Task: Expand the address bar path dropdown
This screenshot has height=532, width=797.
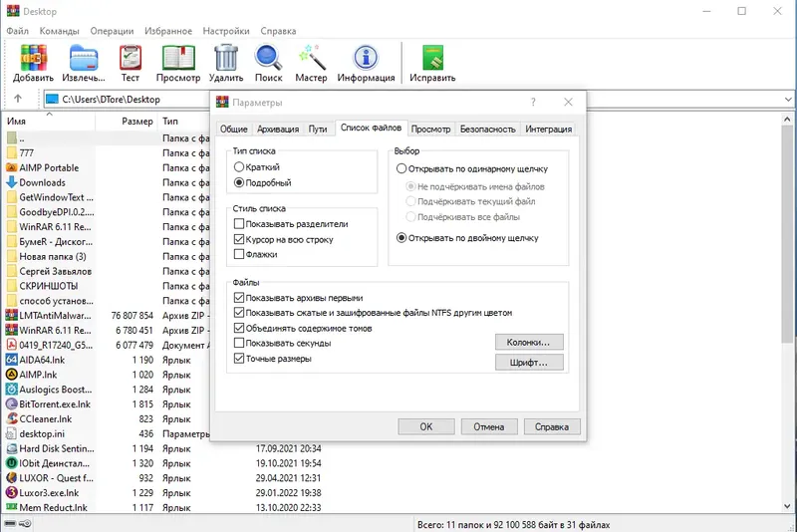Action: pos(788,99)
